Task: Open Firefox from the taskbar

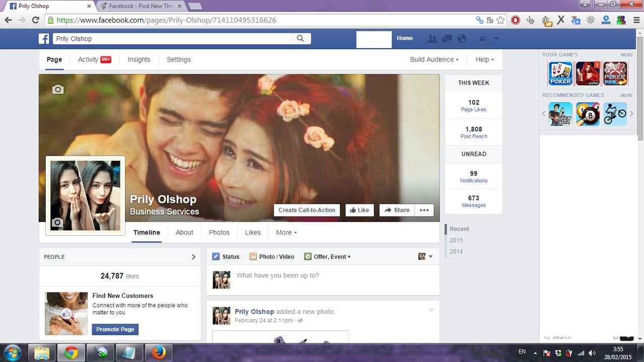Action: click(x=159, y=352)
